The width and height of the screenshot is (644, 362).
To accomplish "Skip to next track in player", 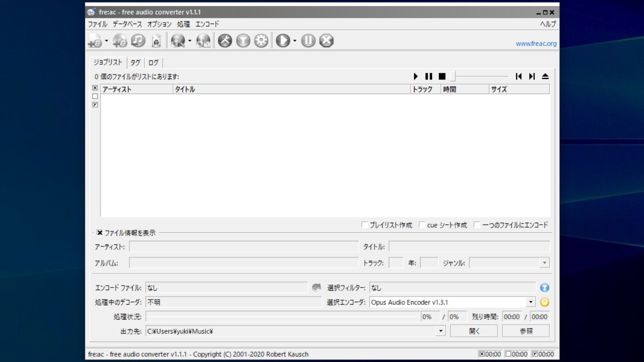I will point(532,76).
